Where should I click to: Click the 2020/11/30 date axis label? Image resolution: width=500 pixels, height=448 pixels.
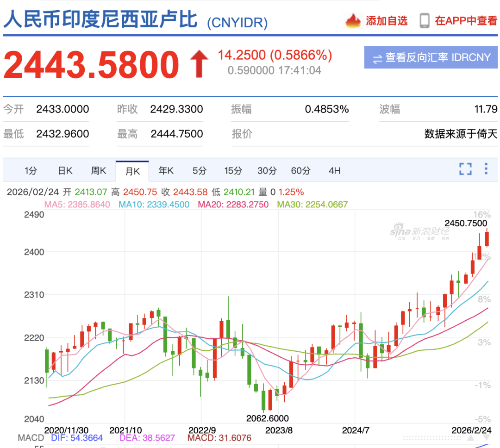[x=66, y=430]
